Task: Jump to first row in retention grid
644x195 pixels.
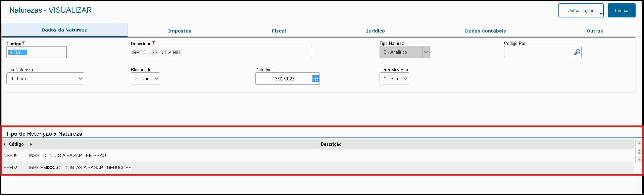Action: 639,143
